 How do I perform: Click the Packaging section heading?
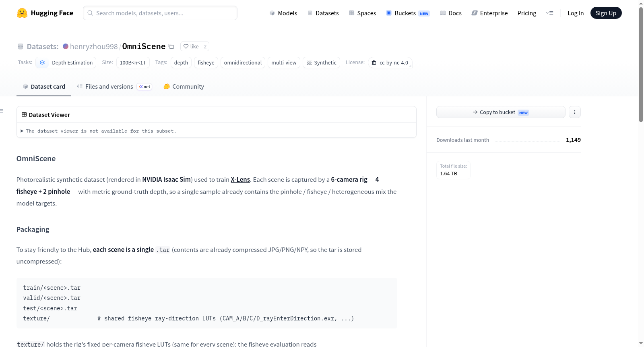click(x=33, y=229)
